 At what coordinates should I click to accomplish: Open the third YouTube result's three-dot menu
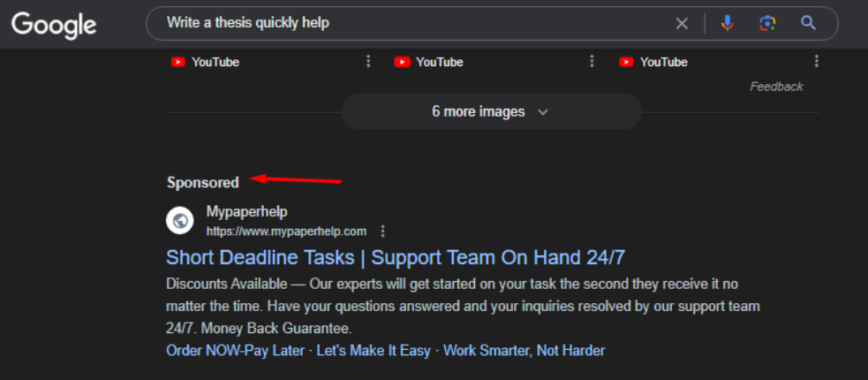(816, 62)
